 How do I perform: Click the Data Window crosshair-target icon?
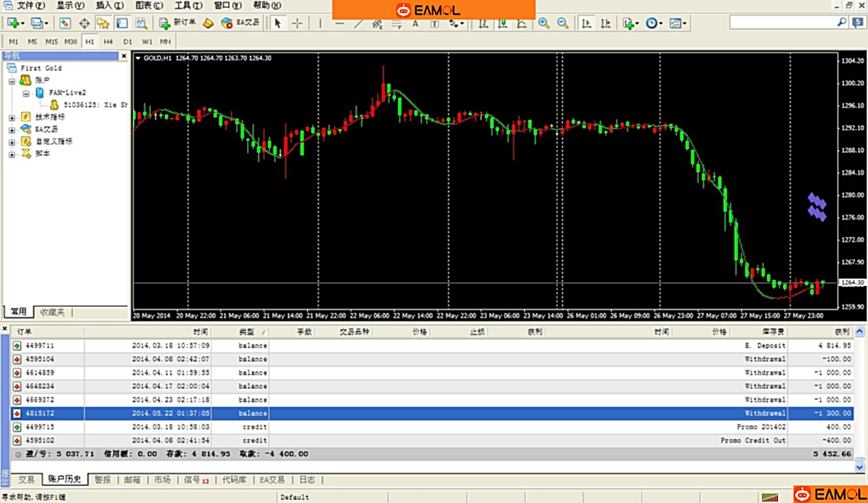84,23
